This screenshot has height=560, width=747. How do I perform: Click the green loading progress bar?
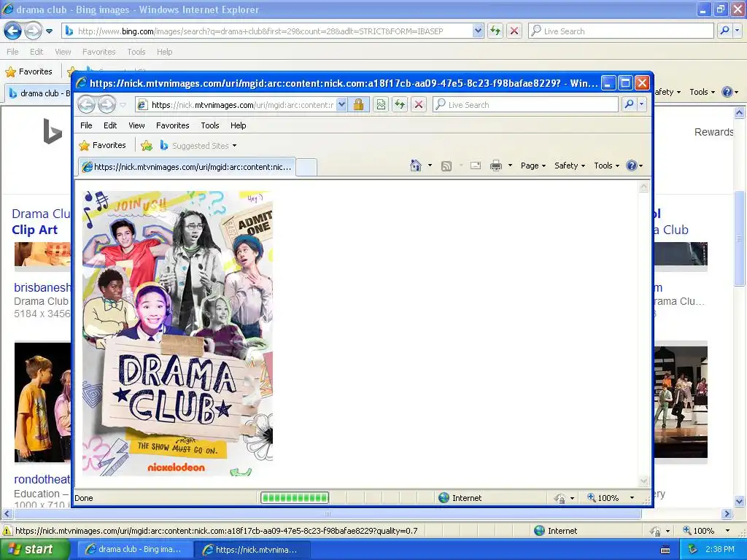pos(295,497)
